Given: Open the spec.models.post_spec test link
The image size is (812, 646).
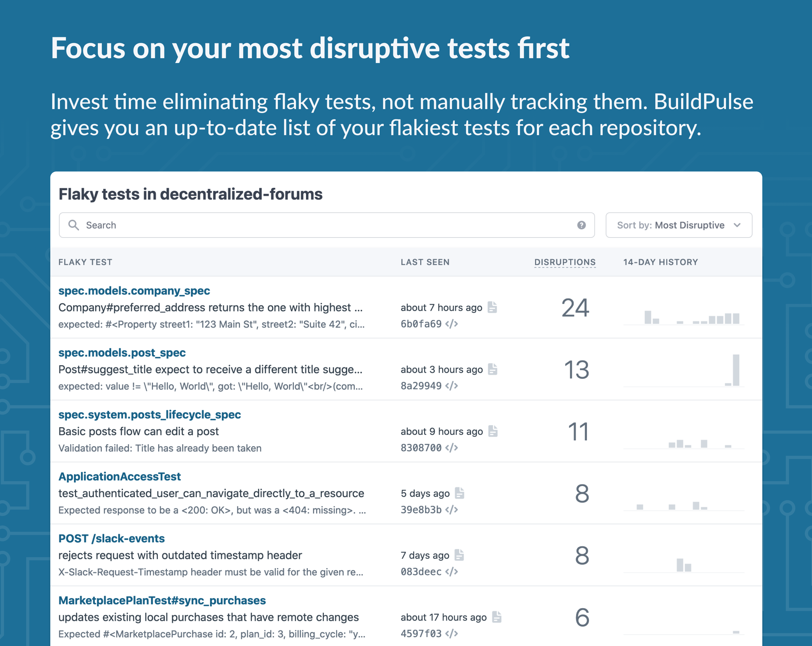Looking at the screenshot, I should (122, 353).
